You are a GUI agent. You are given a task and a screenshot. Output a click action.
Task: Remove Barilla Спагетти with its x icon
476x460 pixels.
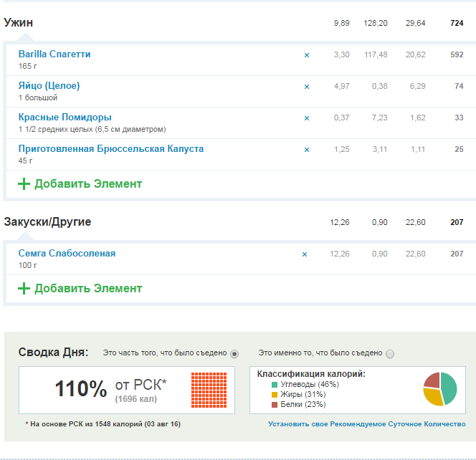coord(307,55)
